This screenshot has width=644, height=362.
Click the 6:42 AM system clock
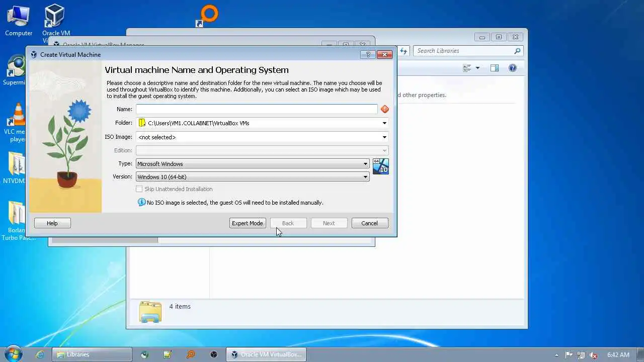(x=618, y=354)
